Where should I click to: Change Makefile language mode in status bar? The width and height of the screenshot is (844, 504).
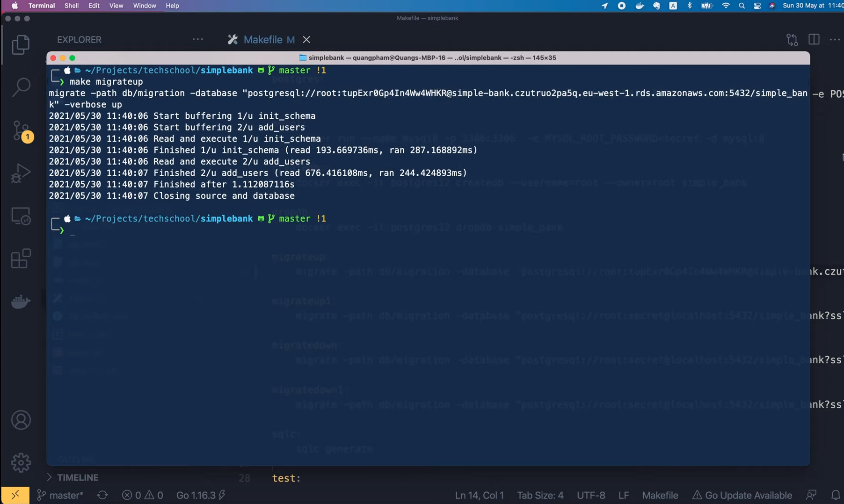(660, 495)
